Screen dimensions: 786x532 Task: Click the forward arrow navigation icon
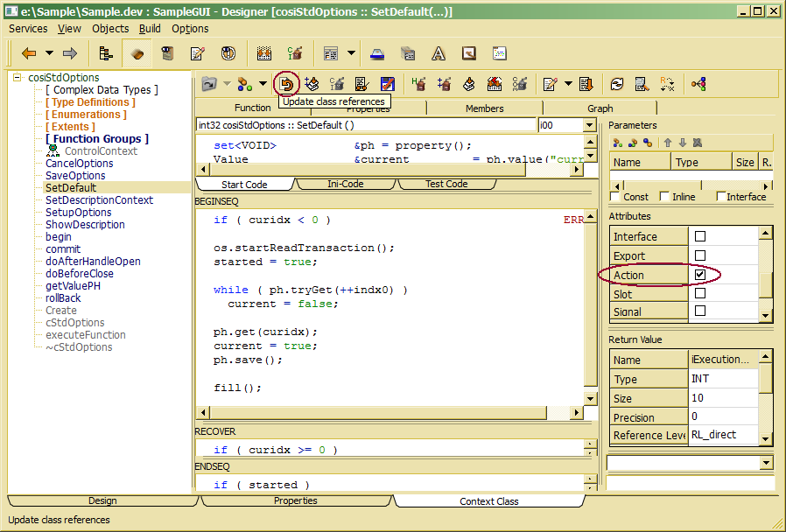coord(70,53)
